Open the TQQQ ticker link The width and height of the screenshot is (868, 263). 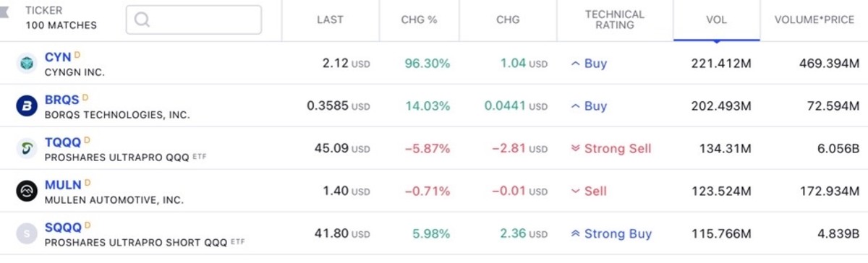tap(63, 142)
